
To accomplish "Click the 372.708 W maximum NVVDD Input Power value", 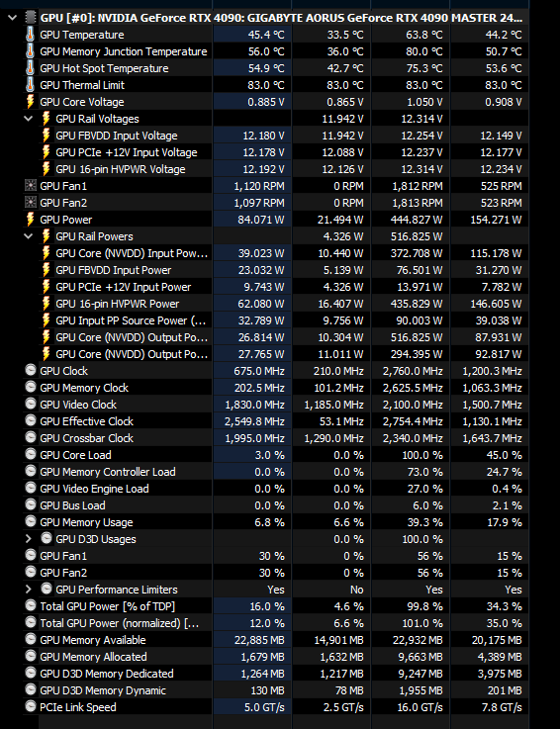I will [x=417, y=253].
